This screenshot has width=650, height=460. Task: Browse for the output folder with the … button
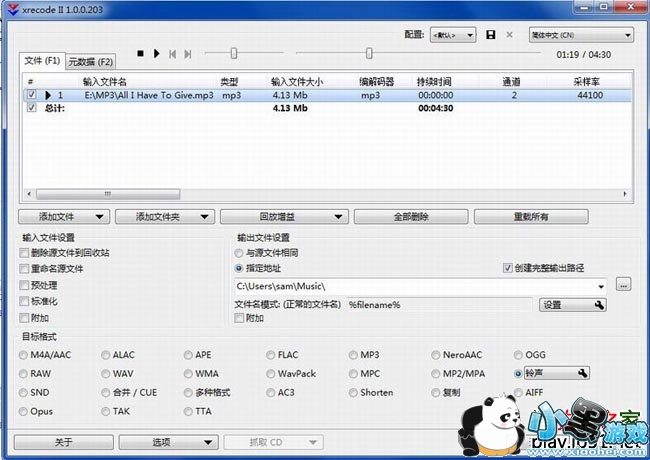(623, 285)
